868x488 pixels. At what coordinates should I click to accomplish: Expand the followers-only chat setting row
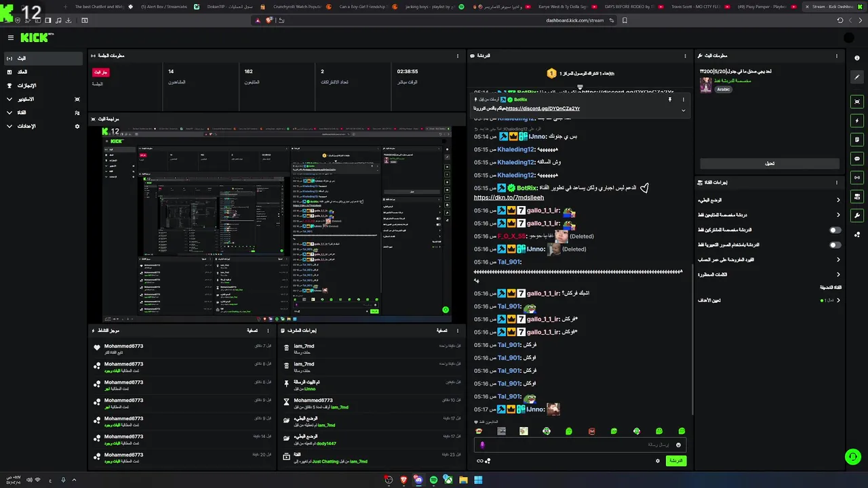click(770, 215)
